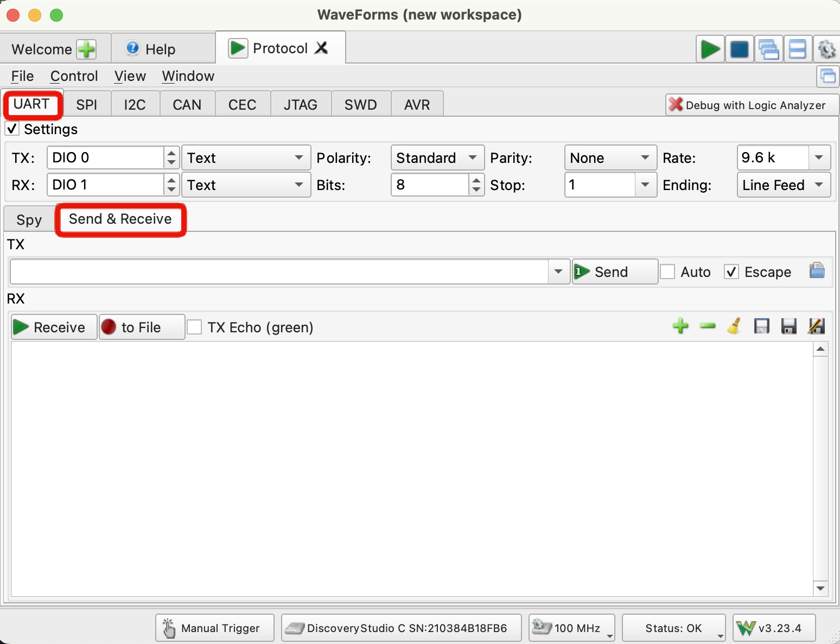Open the SWD tab
This screenshot has width=840, height=644.
(361, 104)
